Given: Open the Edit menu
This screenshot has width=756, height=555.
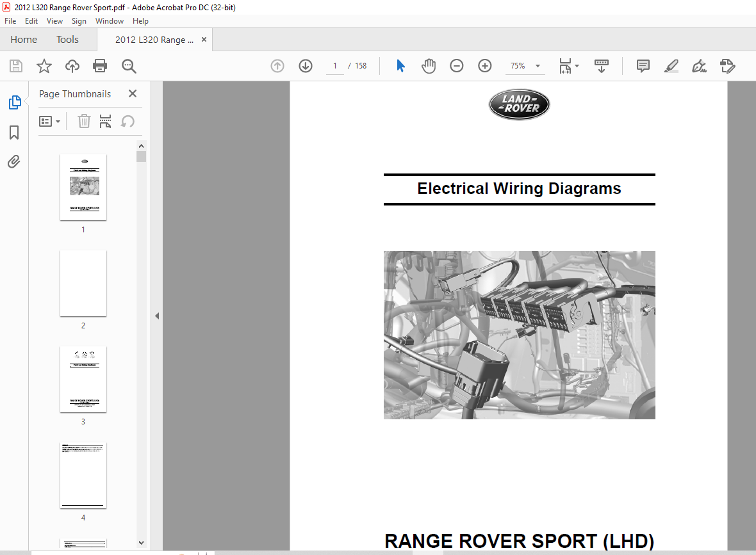Looking at the screenshot, I should (31, 21).
